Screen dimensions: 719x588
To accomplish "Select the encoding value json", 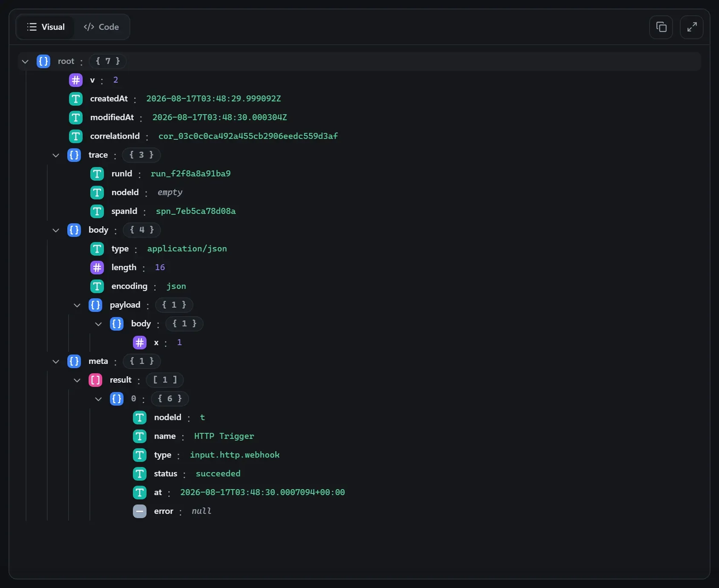I will tap(176, 286).
